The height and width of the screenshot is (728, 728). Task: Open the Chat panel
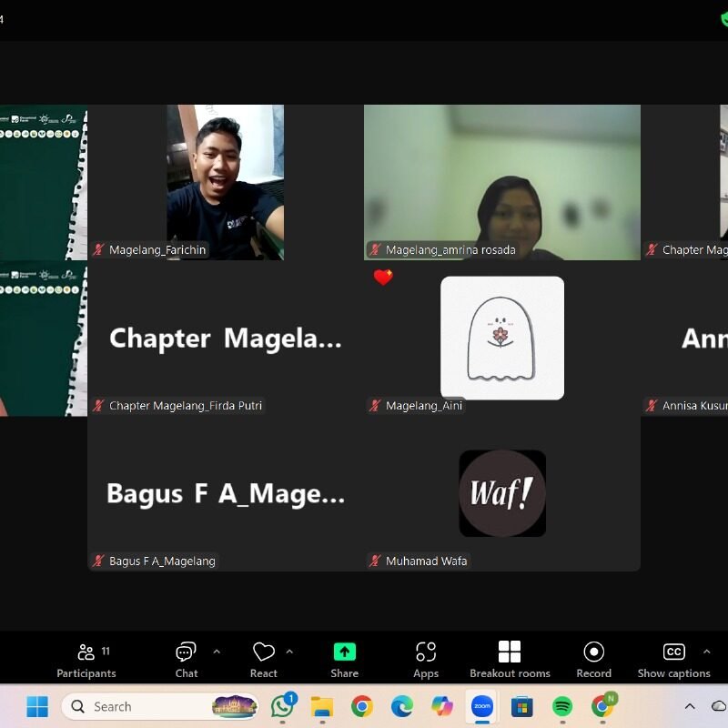pyautogui.click(x=186, y=659)
